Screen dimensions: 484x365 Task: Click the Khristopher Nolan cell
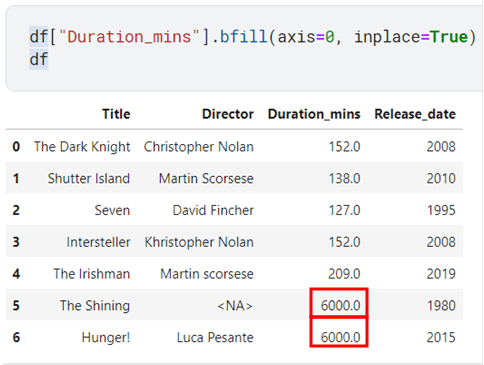click(199, 242)
